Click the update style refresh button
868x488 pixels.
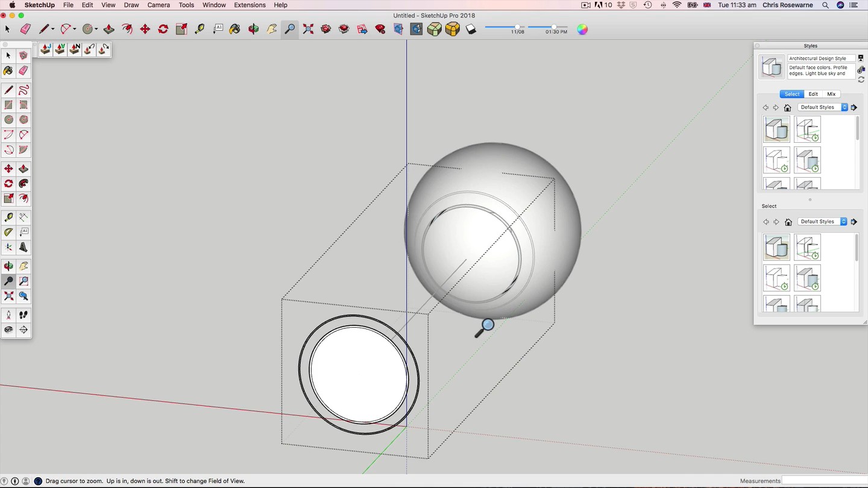click(x=861, y=80)
